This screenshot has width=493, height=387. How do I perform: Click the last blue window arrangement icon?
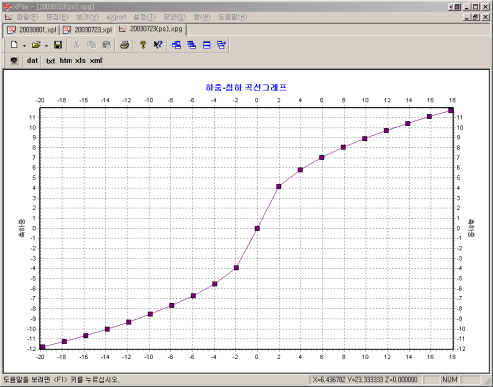(x=221, y=45)
